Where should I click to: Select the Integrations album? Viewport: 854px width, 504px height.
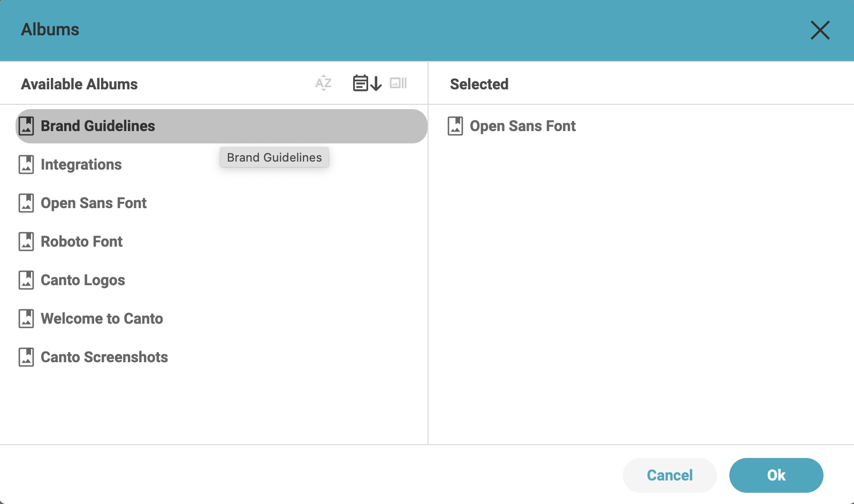(x=222, y=165)
